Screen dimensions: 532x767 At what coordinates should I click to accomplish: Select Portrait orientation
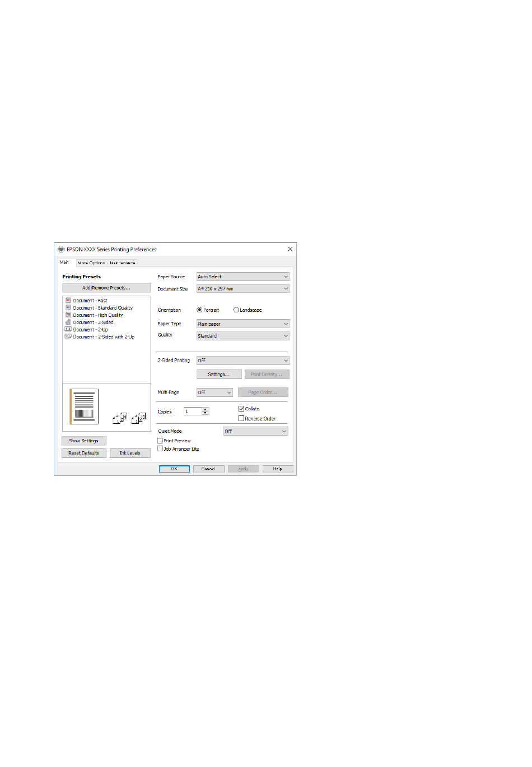(199, 310)
